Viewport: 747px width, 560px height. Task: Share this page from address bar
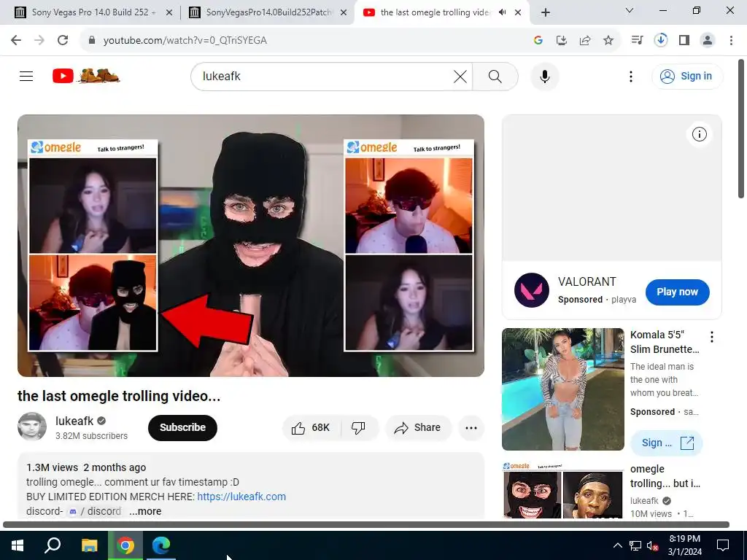click(584, 41)
